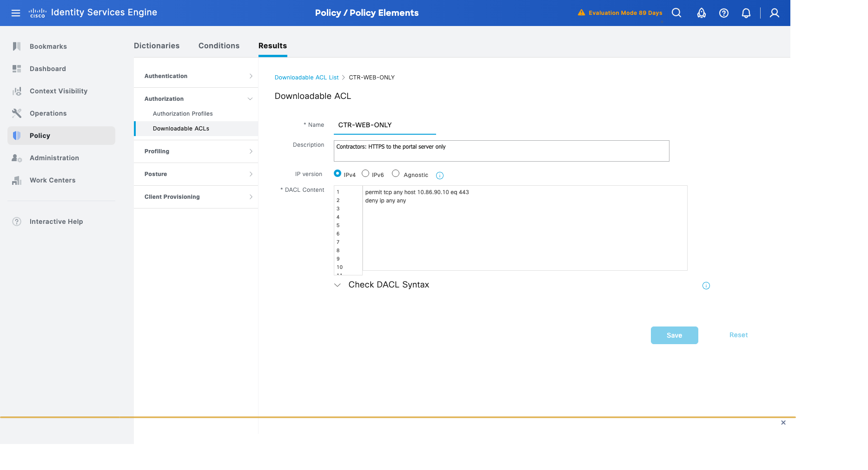Select the IPv6 radio button

[x=365, y=173]
